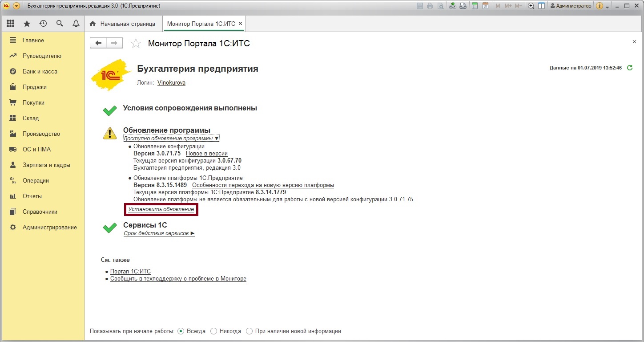Open the Операции section
The width and height of the screenshot is (644, 342).
point(42,180)
